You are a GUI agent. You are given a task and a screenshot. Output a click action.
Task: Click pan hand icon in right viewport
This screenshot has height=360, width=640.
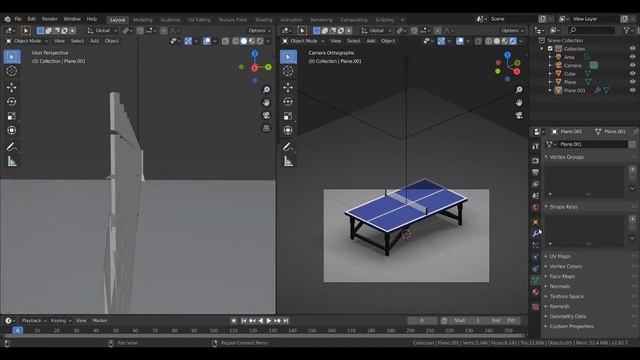coord(519,102)
